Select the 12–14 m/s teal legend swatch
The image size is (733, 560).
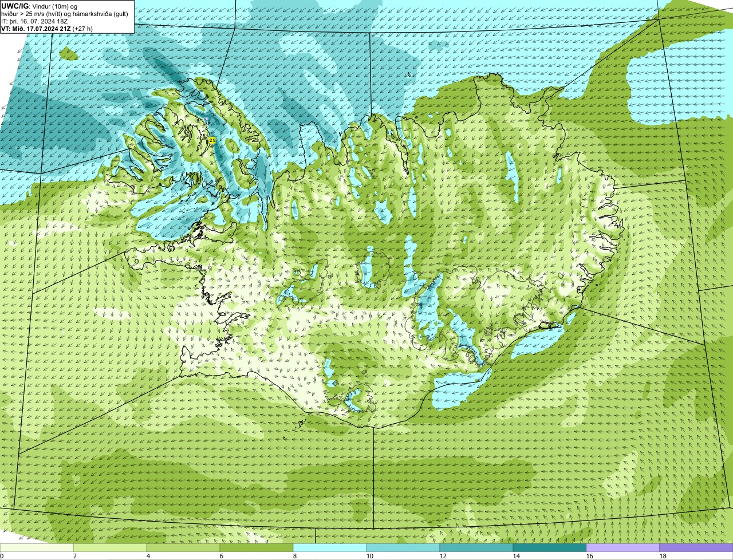(476, 548)
